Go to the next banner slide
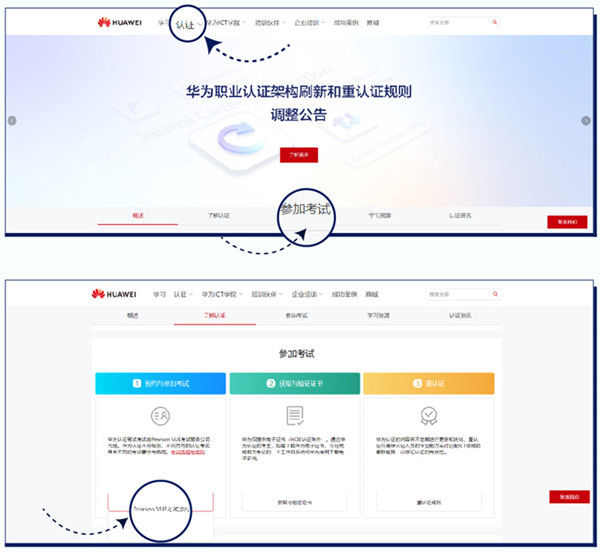This screenshot has width=600, height=553. click(585, 121)
